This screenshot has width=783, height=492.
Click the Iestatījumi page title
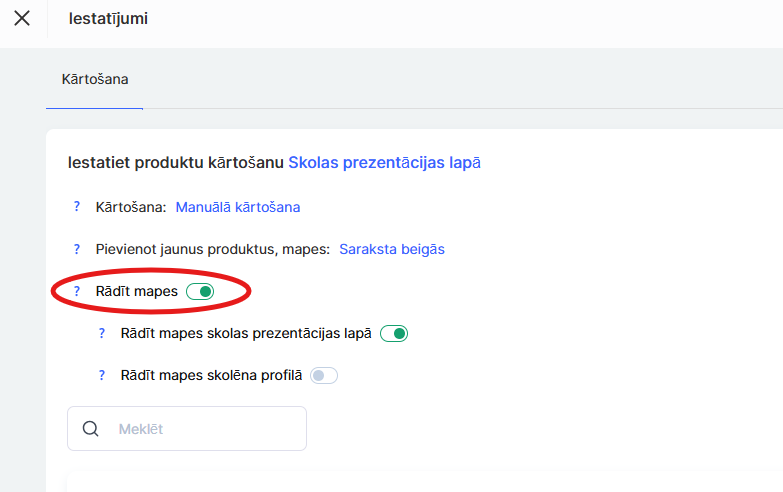click(108, 18)
